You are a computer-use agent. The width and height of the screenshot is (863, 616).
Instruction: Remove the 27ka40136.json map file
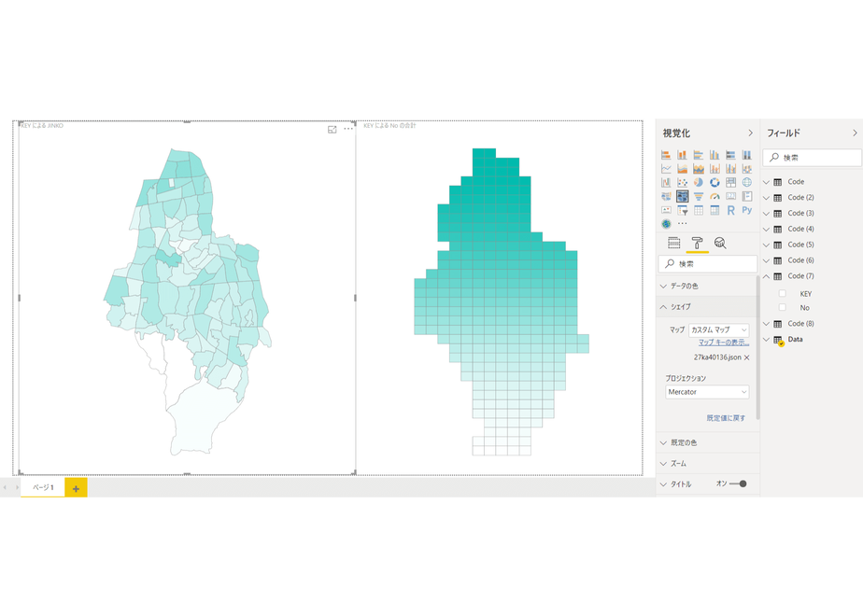coord(747,357)
